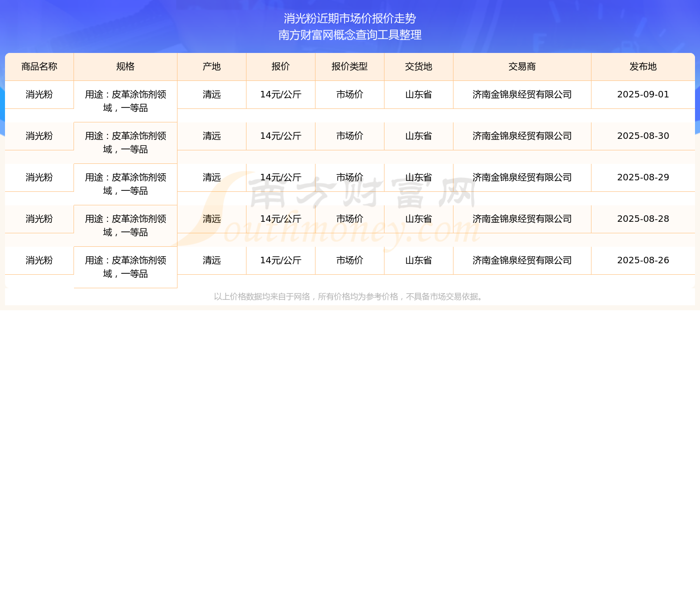Click the 发布地 column header

643,66
